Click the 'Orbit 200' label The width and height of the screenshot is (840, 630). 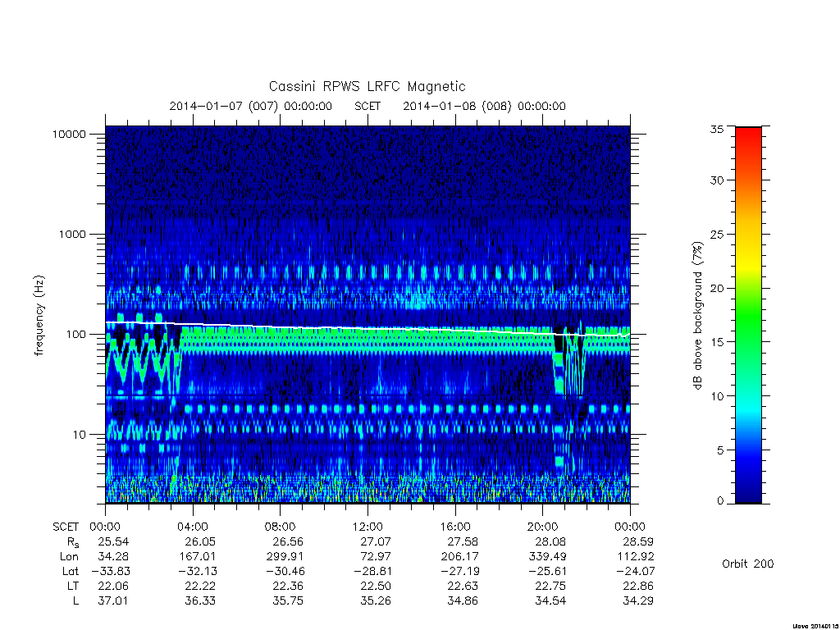click(x=748, y=564)
